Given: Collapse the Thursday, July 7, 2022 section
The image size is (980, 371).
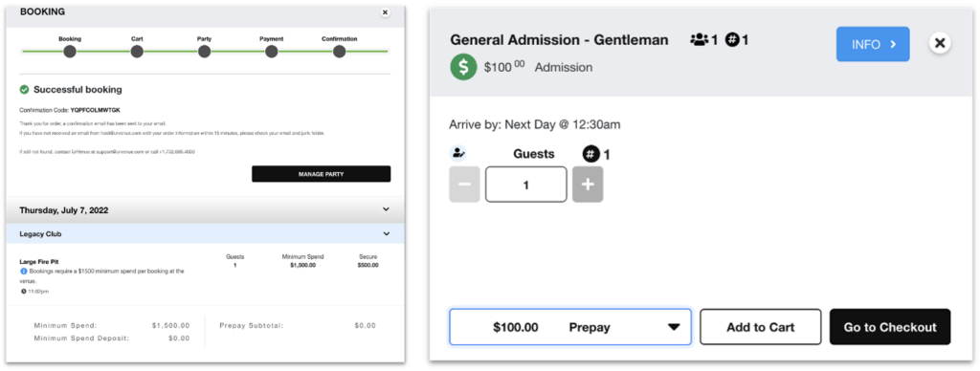Looking at the screenshot, I should (x=387, y=209).
